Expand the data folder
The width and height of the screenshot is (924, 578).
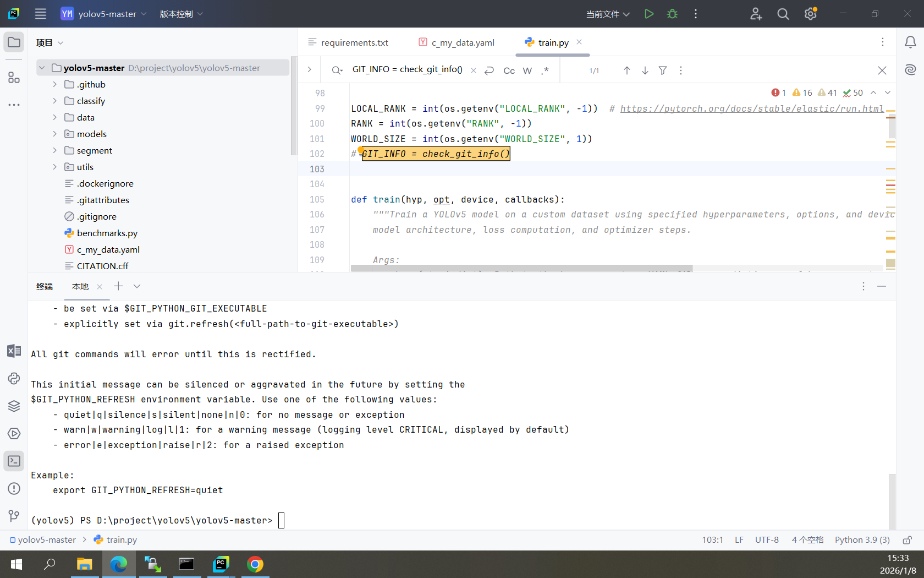(x=54, y=117)
